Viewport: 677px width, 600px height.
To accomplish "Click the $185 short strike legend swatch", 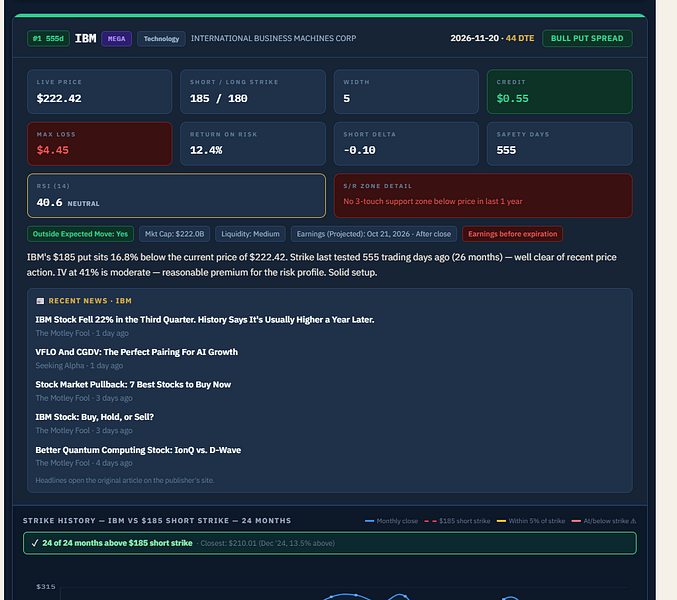I will [430, 521].
